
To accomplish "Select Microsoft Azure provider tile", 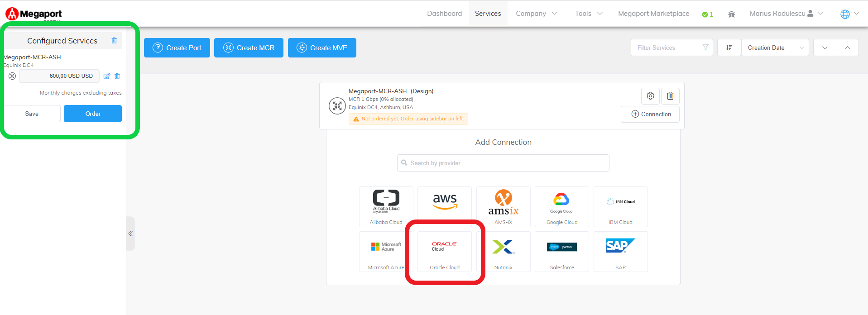I will (386, 252).
